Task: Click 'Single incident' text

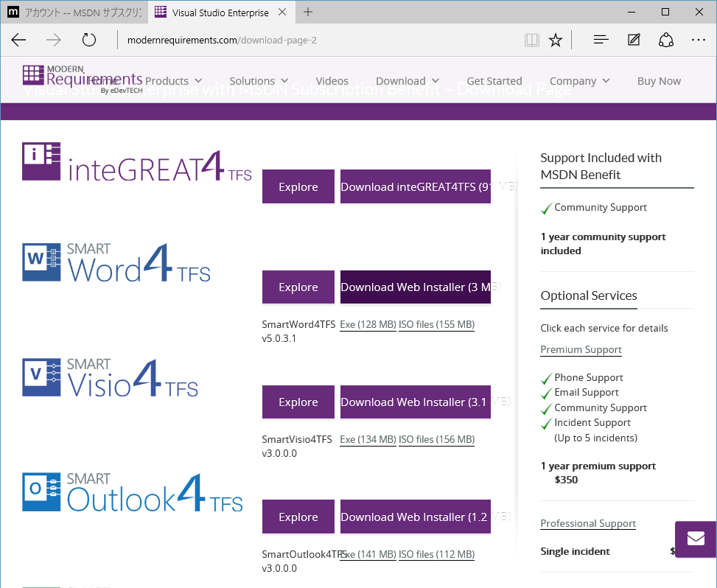Action: [x=575, y=551]
